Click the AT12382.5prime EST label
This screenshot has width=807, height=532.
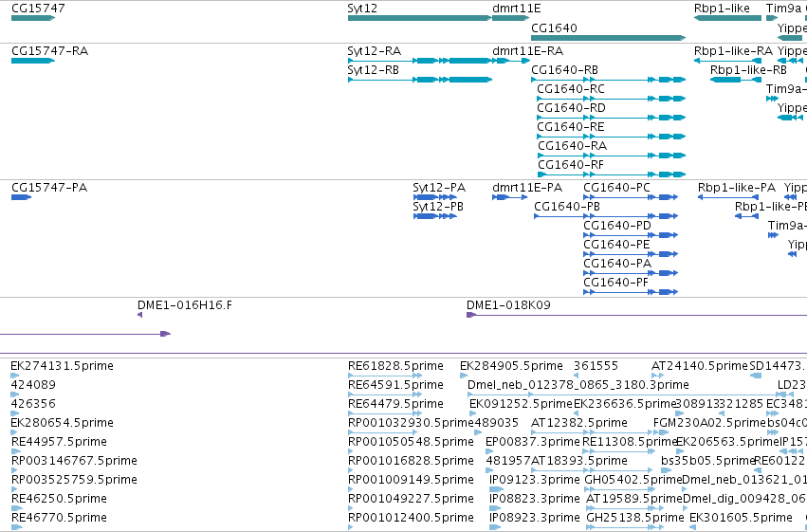pos(579,424)
